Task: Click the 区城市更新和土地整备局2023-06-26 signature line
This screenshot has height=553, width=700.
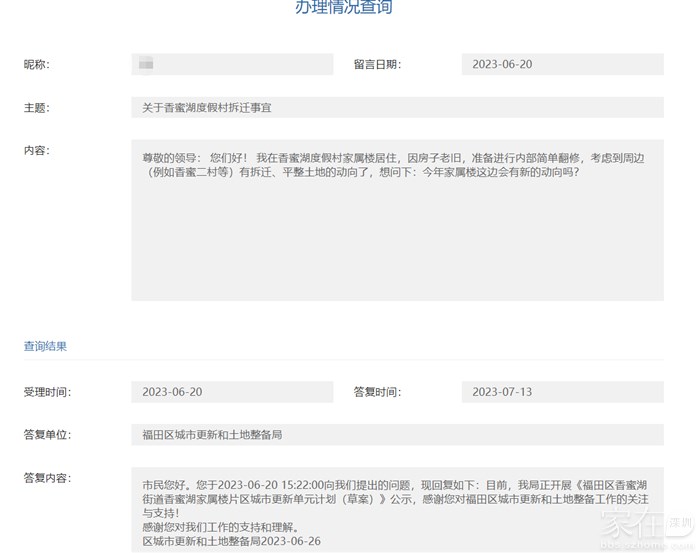Action: click(231, 541)
